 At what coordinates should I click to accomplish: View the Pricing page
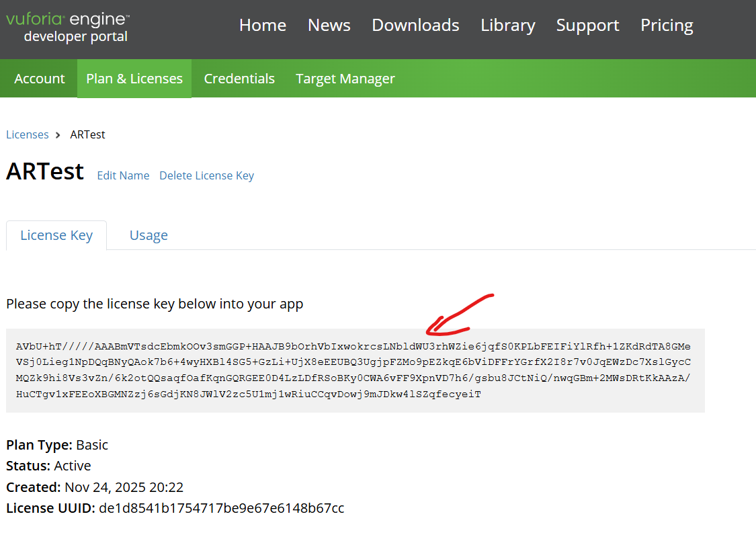tap(667, 25)
